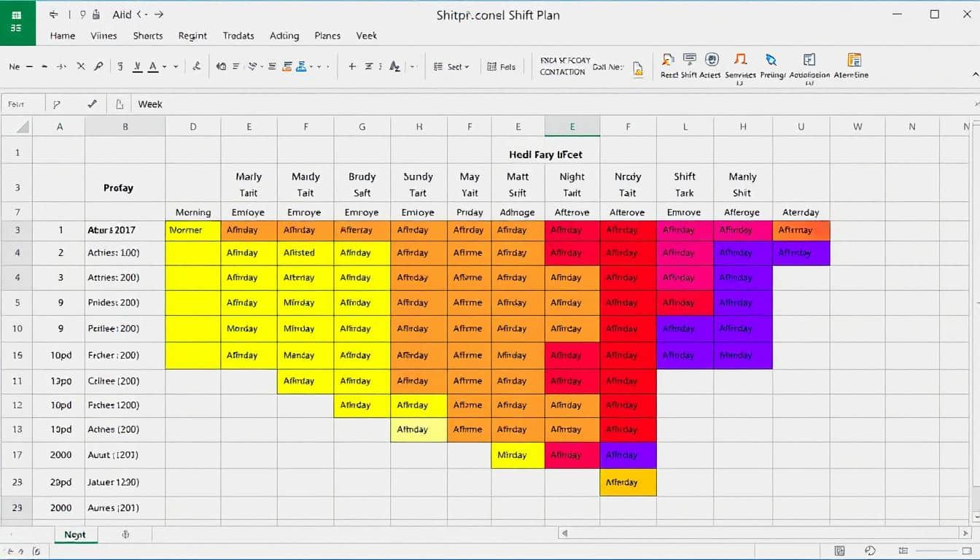Click the underlined V formatting icon

click(137, 66)
